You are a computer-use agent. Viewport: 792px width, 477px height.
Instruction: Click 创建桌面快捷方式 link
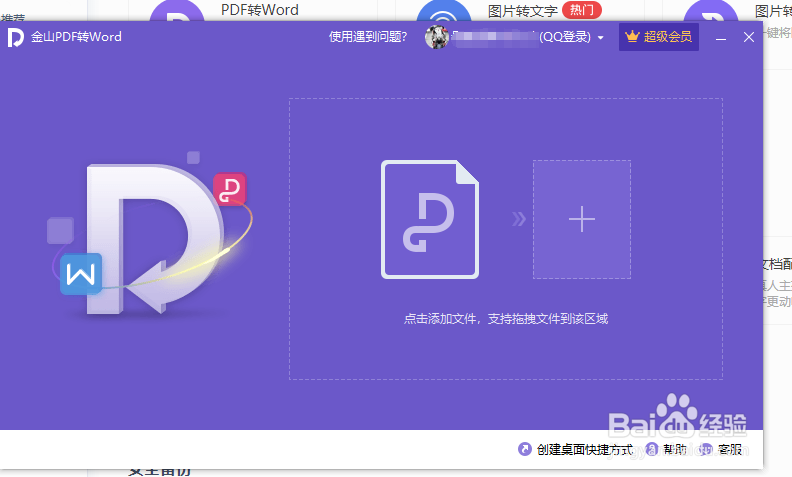coord(584,449)
